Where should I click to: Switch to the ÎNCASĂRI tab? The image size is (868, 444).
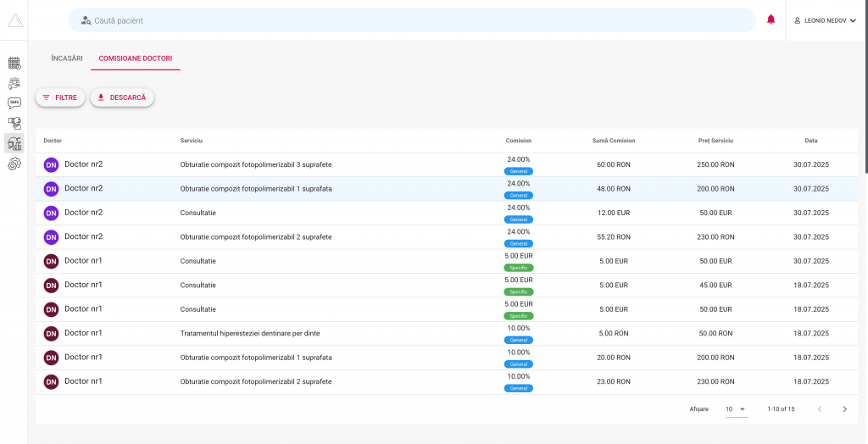tap(67, 59)
